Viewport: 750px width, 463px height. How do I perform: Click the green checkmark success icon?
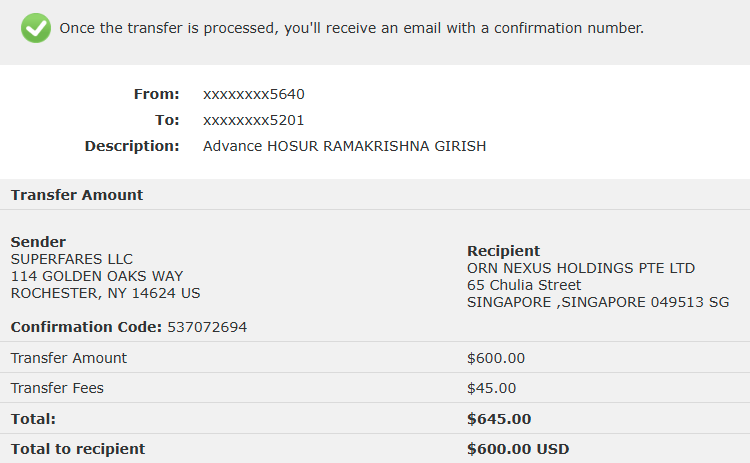[x=36, y=28]
